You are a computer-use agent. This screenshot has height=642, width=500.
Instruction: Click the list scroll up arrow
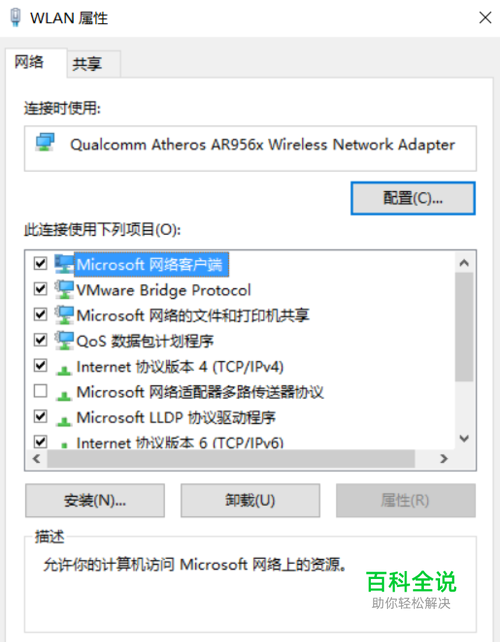464,263
